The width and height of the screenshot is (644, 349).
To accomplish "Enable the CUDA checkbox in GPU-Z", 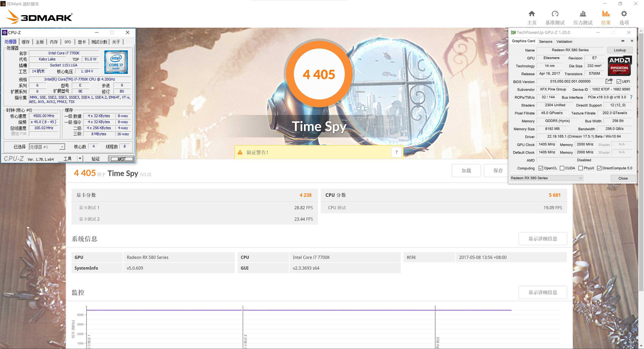I will point(562,168).
